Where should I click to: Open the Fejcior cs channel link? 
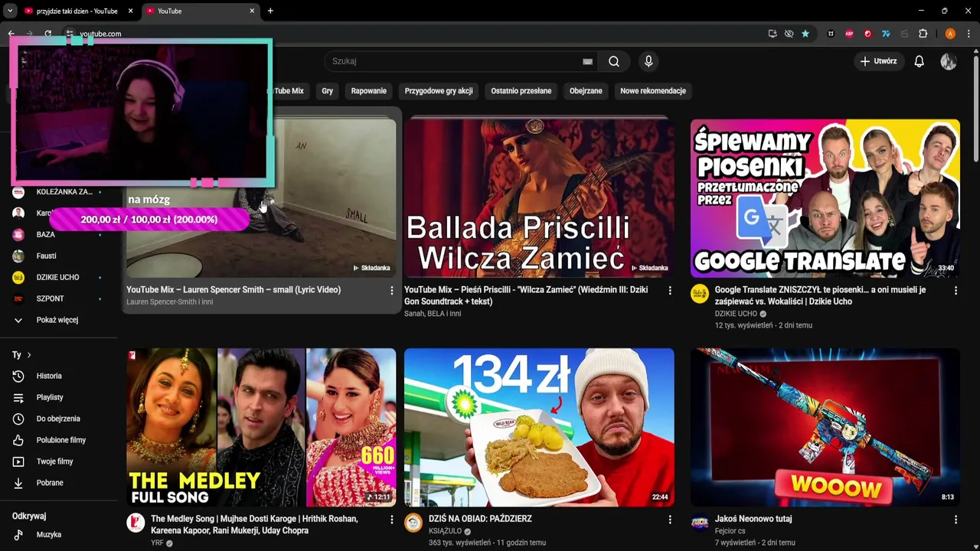pyautogui.click(x=730, y=531)
